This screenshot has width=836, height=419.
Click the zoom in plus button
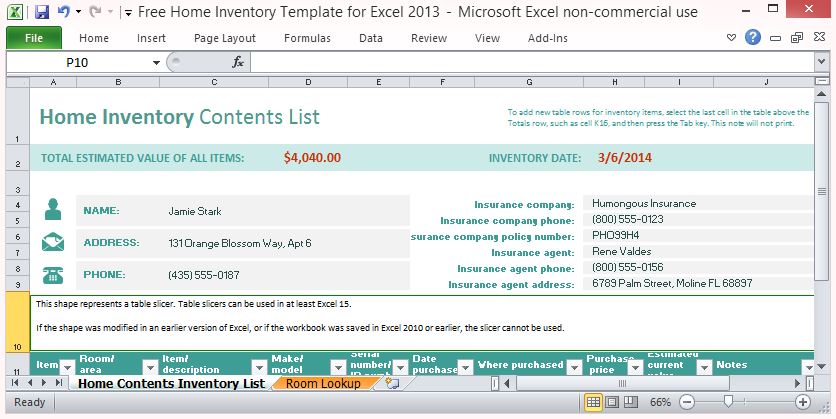click(802, 402)
